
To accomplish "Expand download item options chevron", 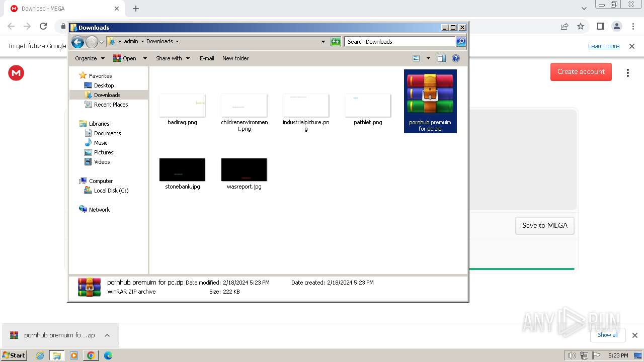I will tap(107, 335).
